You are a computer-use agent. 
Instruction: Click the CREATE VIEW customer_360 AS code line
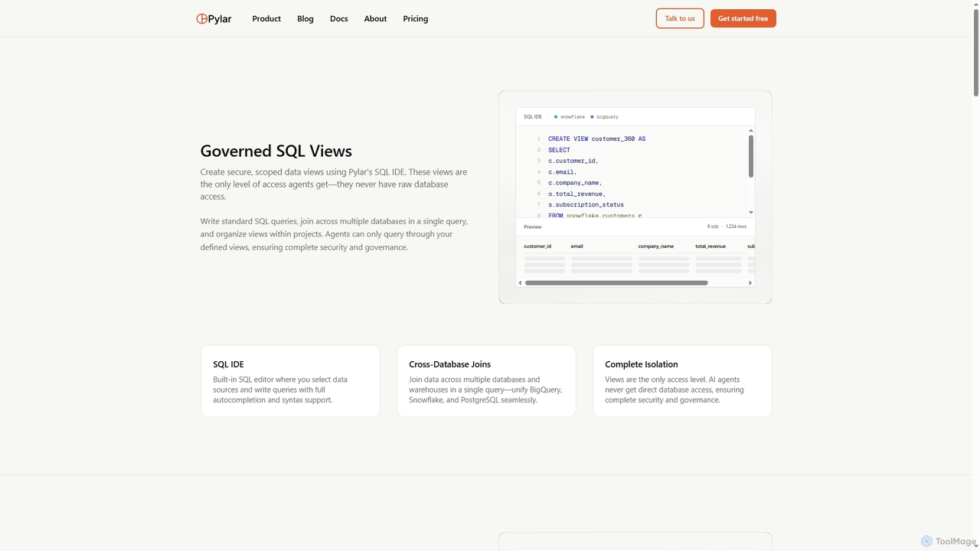596,139
